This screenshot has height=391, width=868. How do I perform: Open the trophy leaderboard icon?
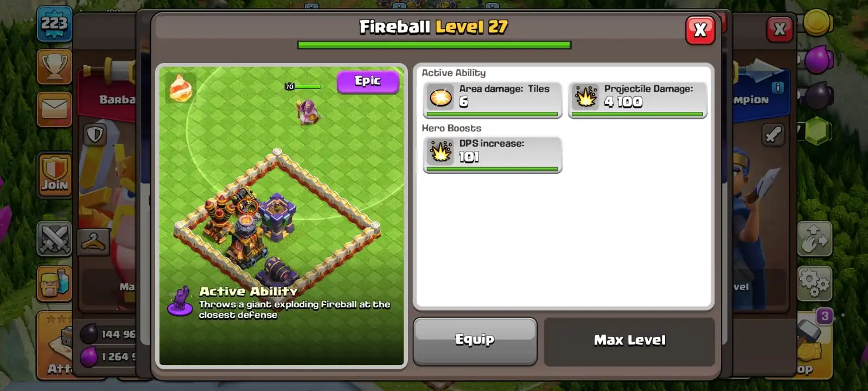pos(54,66)
